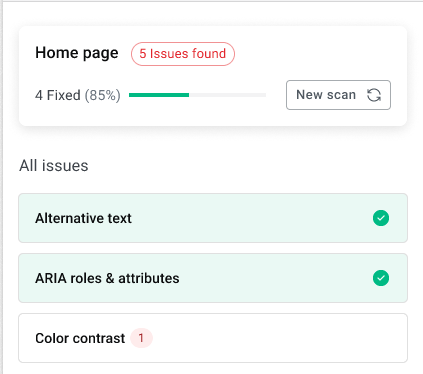Click the grey unfilled part of progress bar
Screen dimensions: 423x374
(x=228, y=95)
